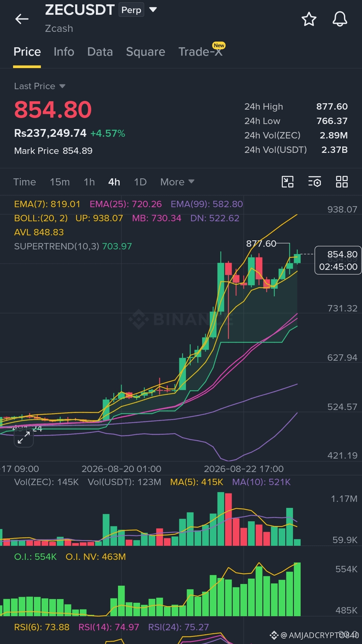Tap the O.I.: 554K label

click(35, 557)
